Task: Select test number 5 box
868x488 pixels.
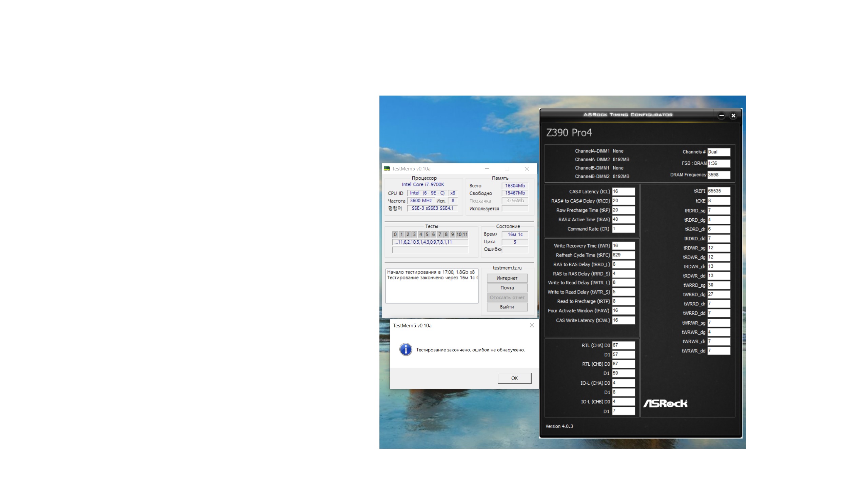Action: click(x=427, y=235)
